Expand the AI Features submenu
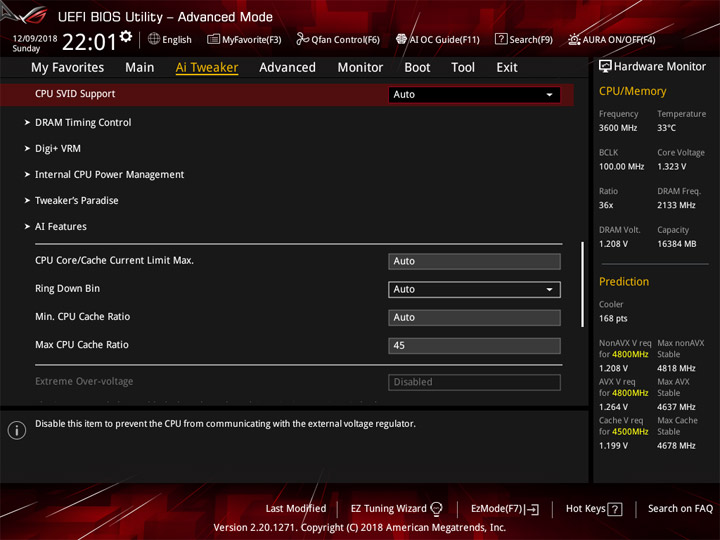The width and height of the screenshot is (720, 540). (x=61, y=226)
